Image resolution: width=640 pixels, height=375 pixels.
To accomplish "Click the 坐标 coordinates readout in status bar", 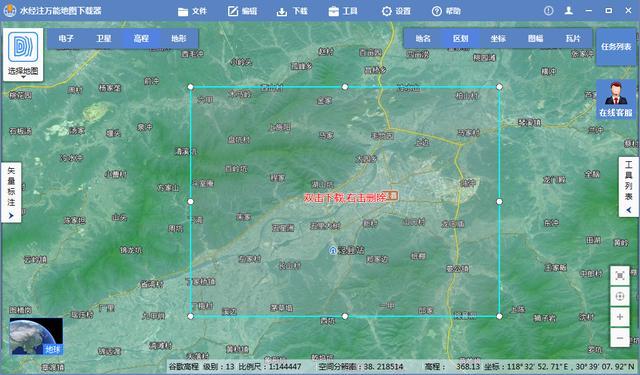I will pyautogui.click(x=559, y=366).
